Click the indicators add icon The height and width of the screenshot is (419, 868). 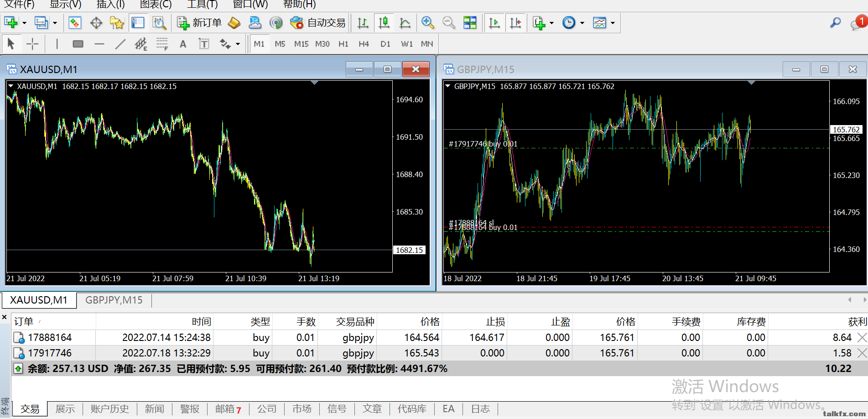point(539,22)
